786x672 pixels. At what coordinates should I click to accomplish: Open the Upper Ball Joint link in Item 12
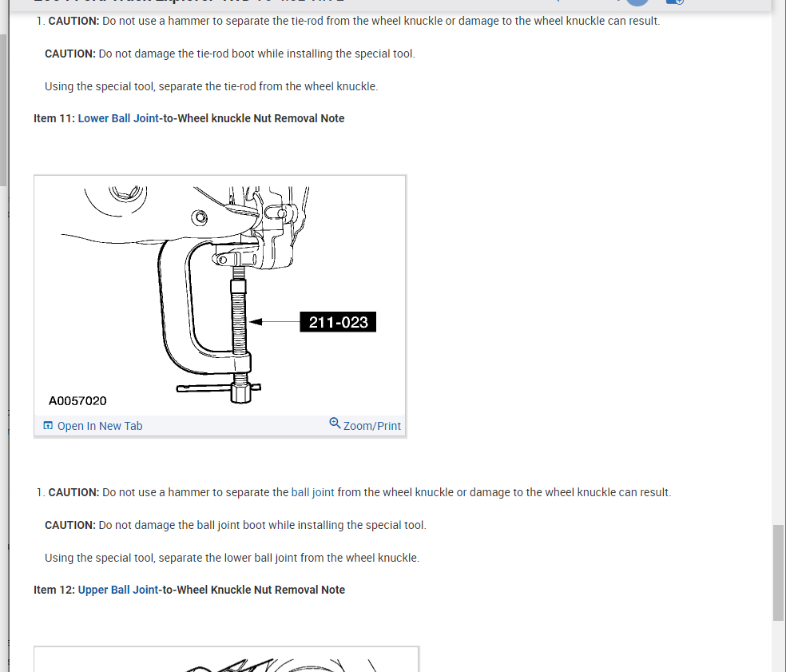(118, 590)
